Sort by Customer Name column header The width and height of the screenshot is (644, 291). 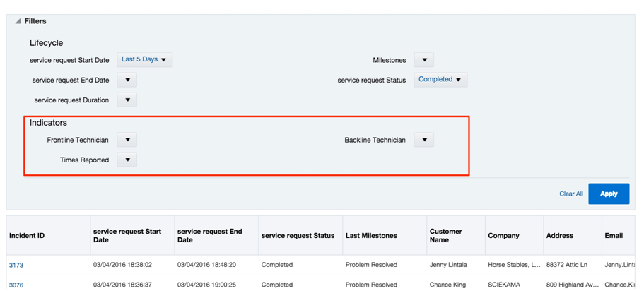click(446, 236)
